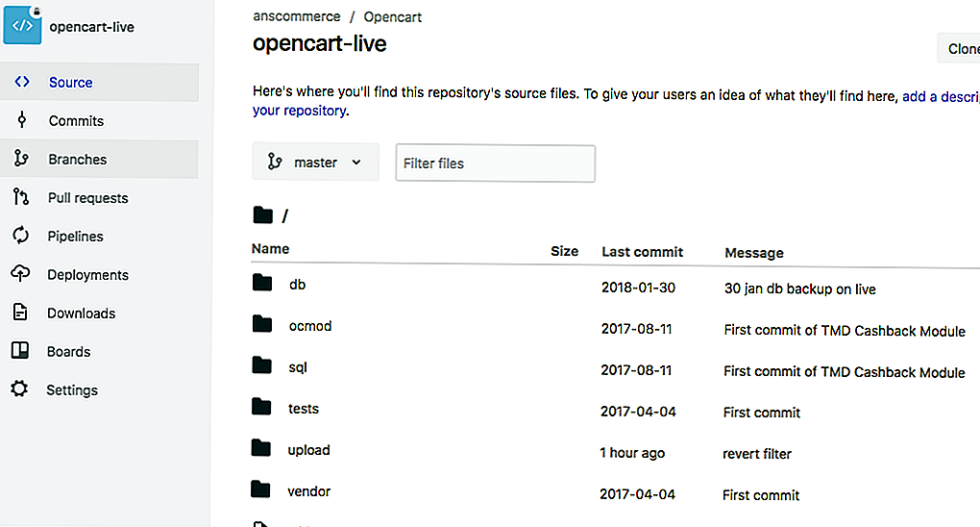Open the Boards icon in sidebar

coord(20,352)
